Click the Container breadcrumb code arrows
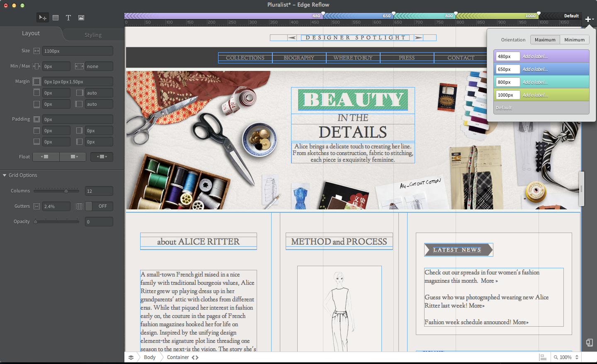Viewport: 597px width, 364px height. 195,357
